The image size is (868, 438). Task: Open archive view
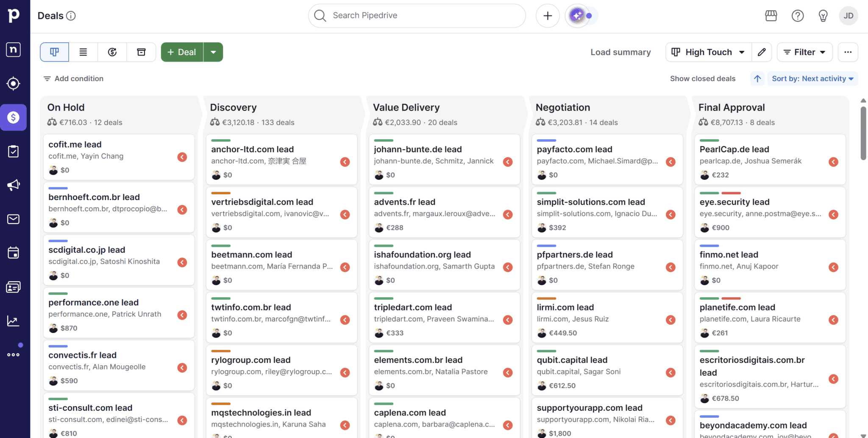(141, 52)
